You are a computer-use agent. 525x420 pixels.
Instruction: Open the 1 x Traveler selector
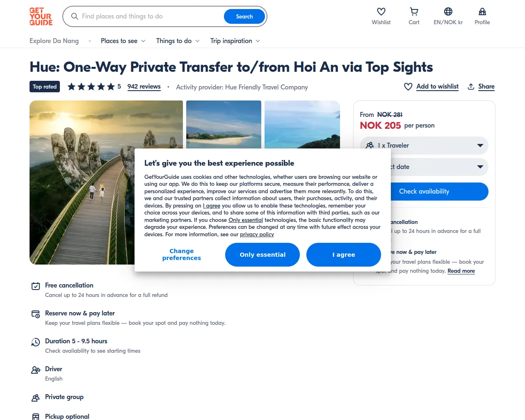point(424,146)
